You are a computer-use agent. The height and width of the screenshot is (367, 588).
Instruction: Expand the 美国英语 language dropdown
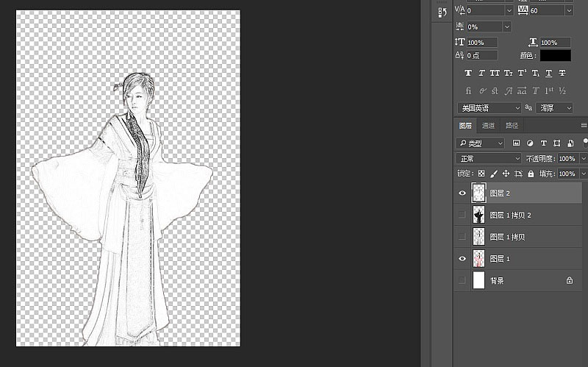(x=490, y=108)
